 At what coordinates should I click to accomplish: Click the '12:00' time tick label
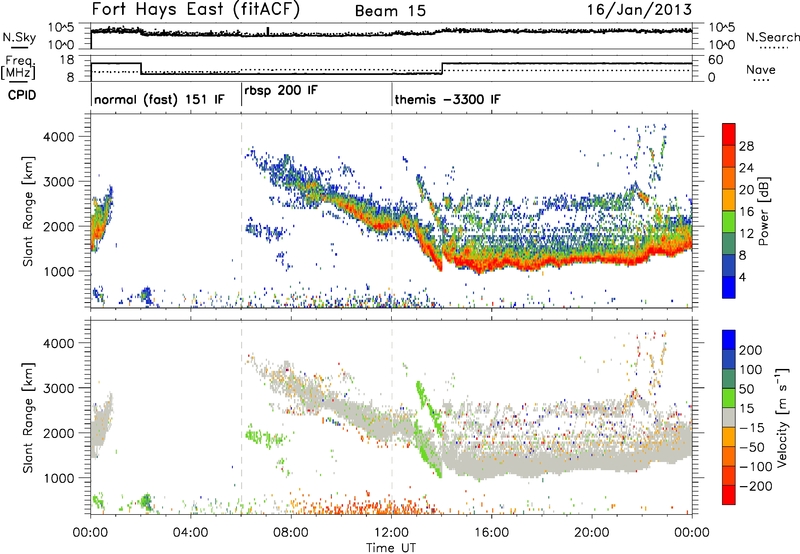point(391,533)
